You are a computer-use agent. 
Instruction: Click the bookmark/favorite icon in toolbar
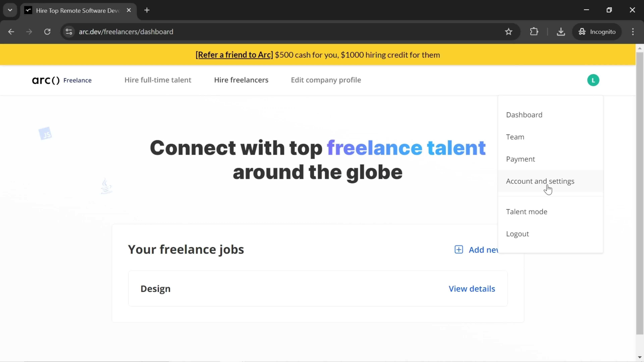click(x=509, y=31)
